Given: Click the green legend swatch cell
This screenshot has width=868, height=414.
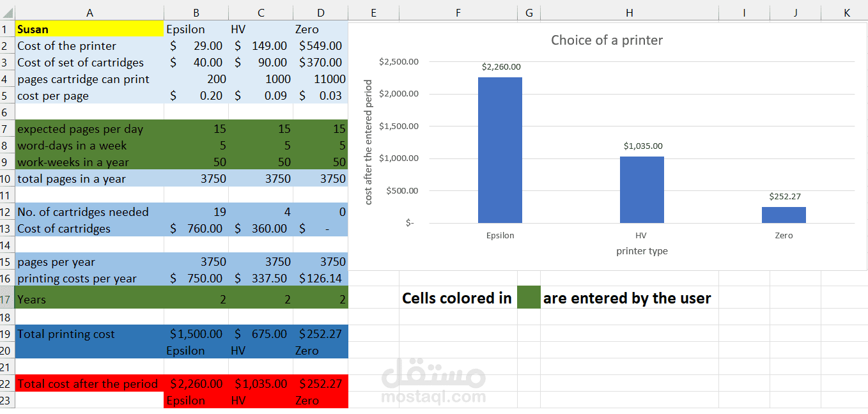Looking at the screenshot, I should point(529,298).
